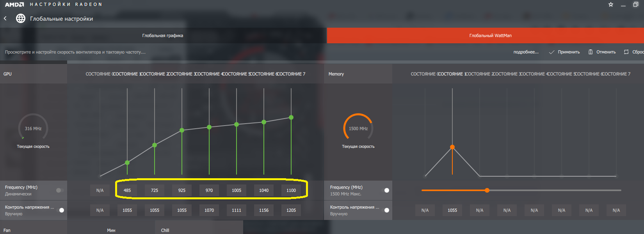Go back using the arrow icon
644x234 pixels.
[x=5, y=18]
